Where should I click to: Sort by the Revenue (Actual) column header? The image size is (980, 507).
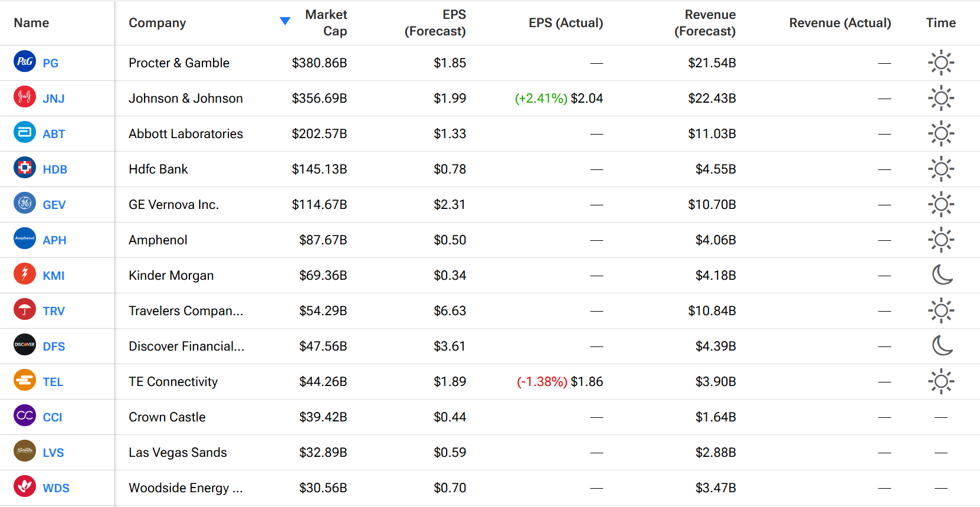click(840, 23)
